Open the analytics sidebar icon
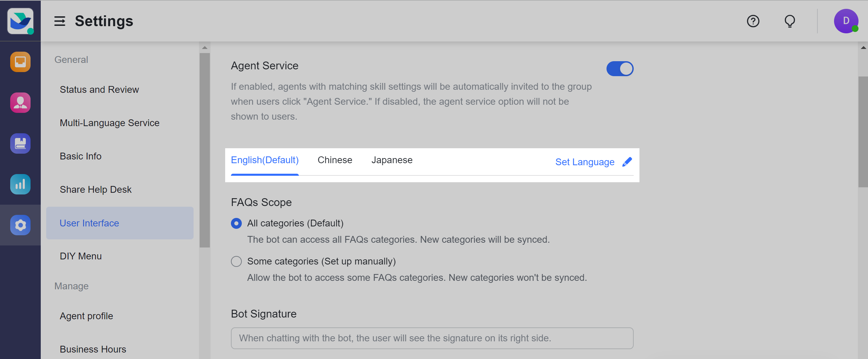The image size is (868, 359). click(20, 184)
